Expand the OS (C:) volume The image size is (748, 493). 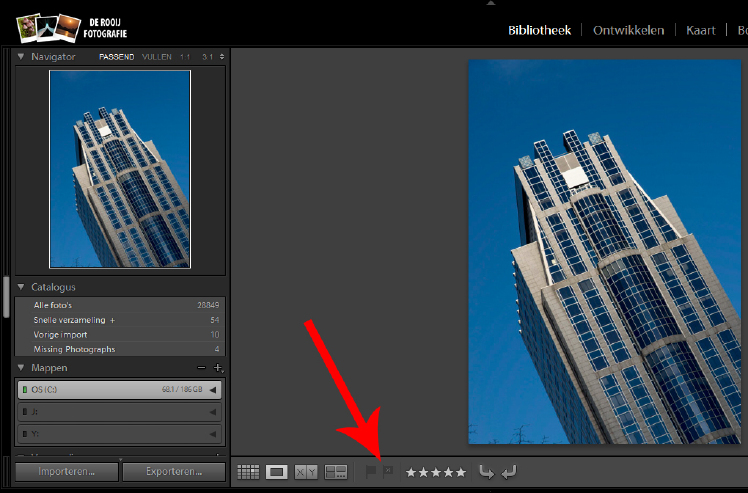pyautogui.click(x=213, y=390)
